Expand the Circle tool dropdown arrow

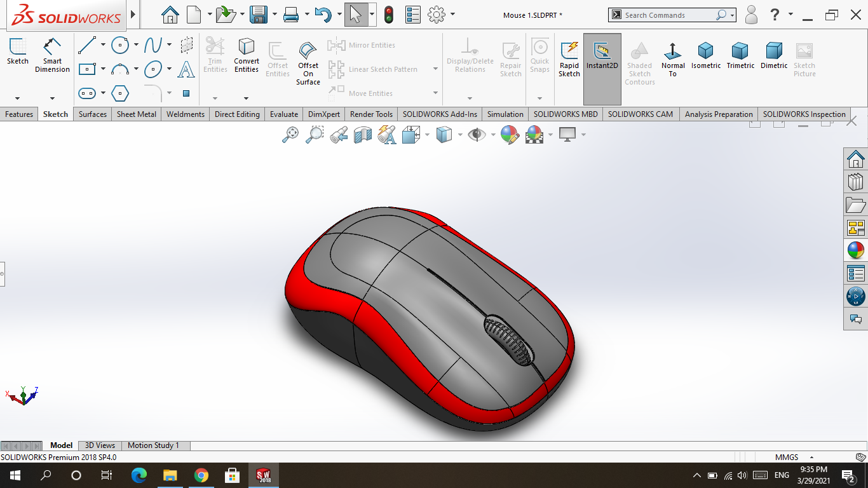click(x=136, y=45)
